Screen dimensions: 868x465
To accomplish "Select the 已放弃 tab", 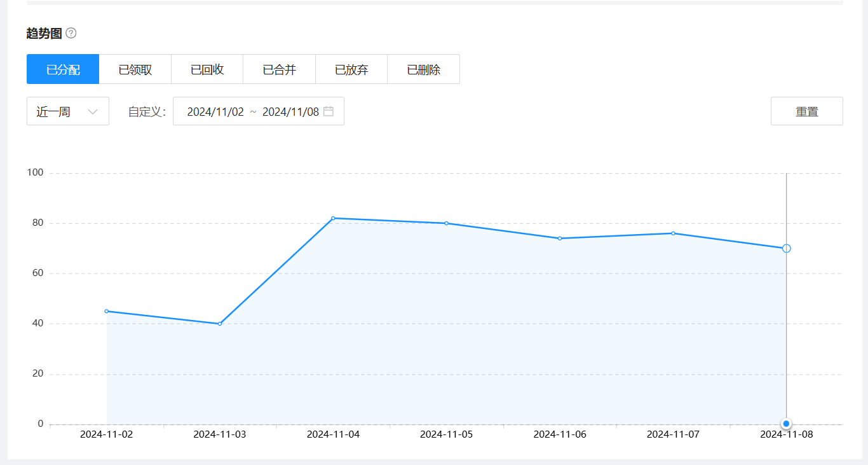I will tap(351, 69).
